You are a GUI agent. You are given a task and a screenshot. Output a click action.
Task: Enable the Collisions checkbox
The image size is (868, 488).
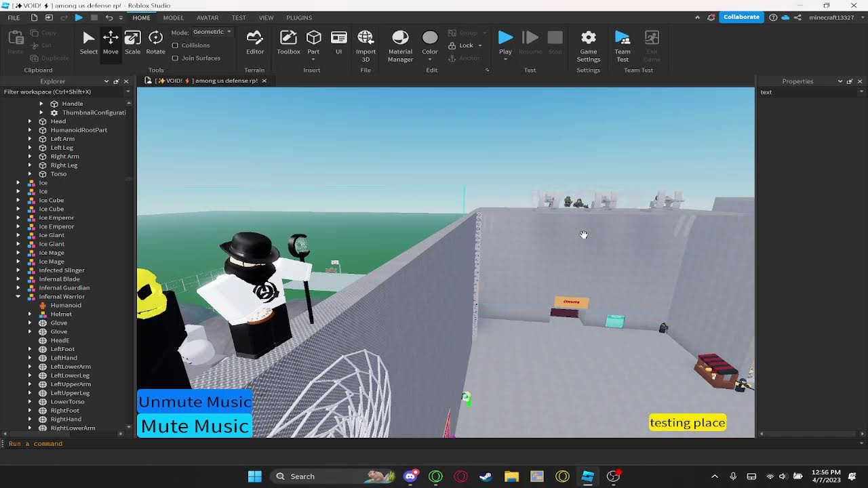coord(175,45)
